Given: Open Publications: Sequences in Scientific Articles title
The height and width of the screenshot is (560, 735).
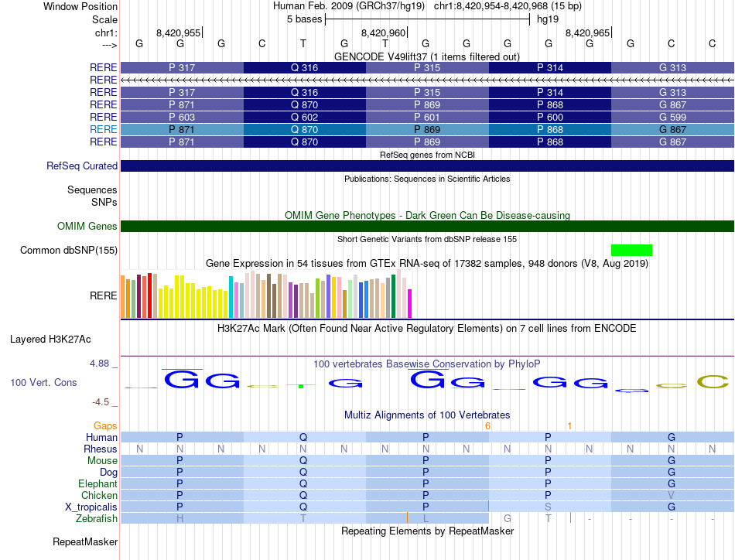Looking at the screenshot, I should [427, 179].
